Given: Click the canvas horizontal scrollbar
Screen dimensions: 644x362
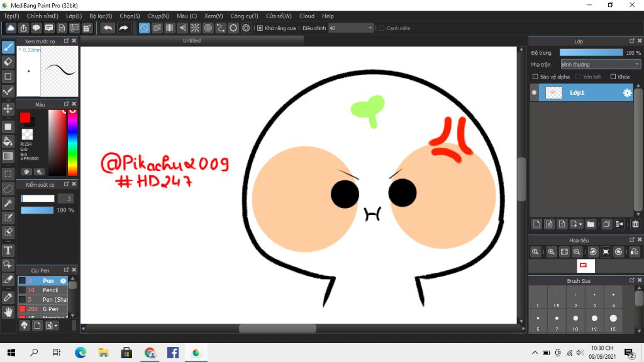Looking at the screenshot, I should pos(277,328).
